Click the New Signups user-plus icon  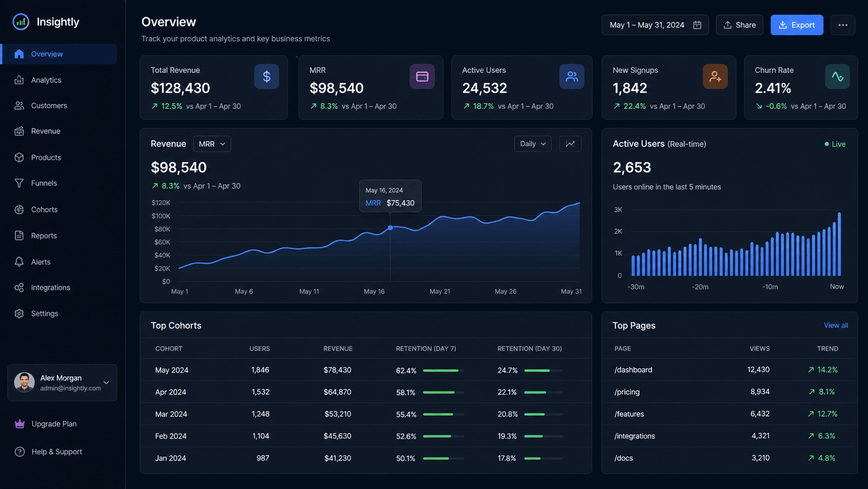[715, 76]
